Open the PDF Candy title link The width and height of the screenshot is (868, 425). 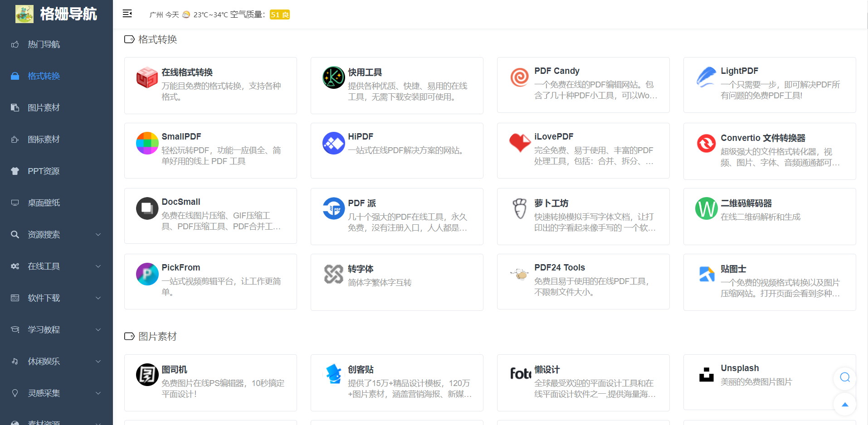[556, 71]
